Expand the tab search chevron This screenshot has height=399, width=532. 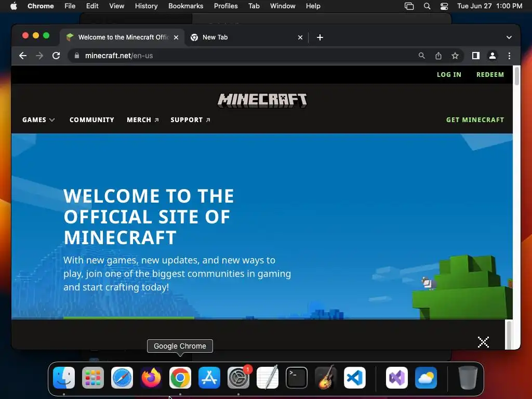[509, 37]
